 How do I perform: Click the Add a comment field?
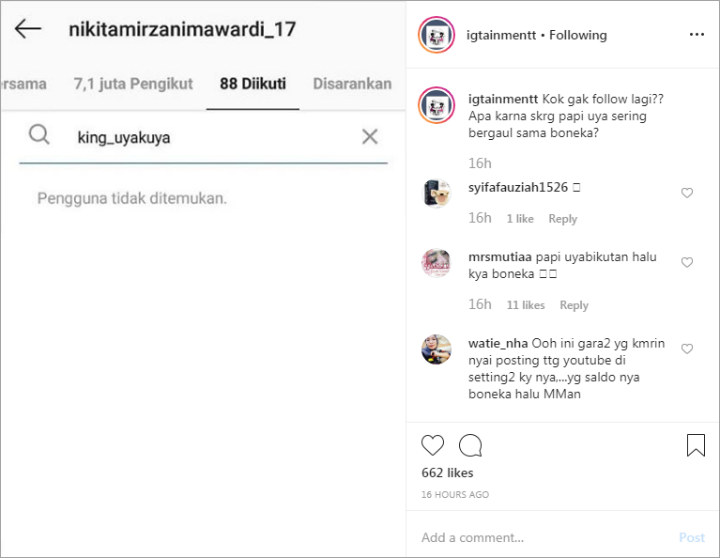tap(542, 537)
